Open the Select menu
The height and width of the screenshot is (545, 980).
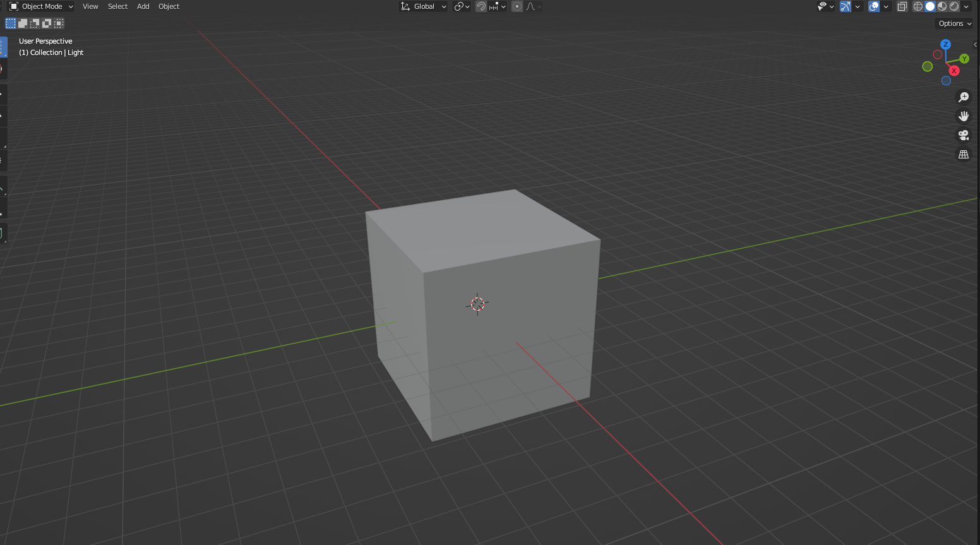click(x=117, y=6)
